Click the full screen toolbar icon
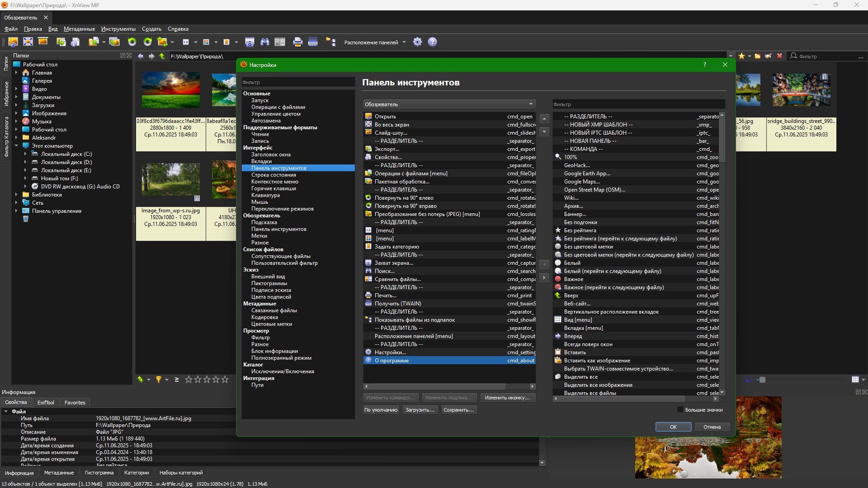Screen dimensions: 868x488 28,42
